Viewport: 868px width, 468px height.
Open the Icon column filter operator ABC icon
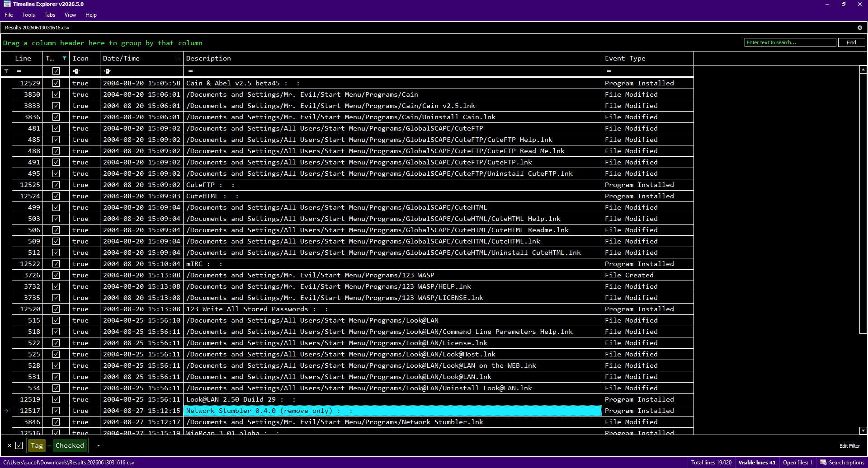(76, 71)
